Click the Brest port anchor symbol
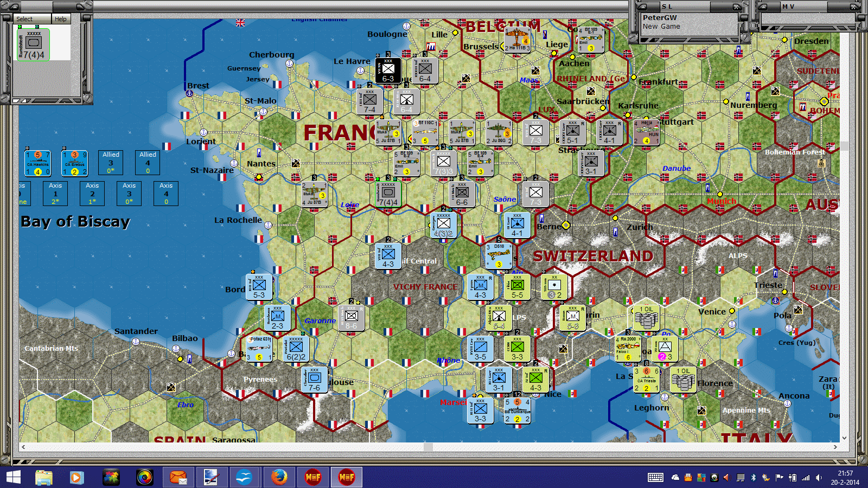 189,93
